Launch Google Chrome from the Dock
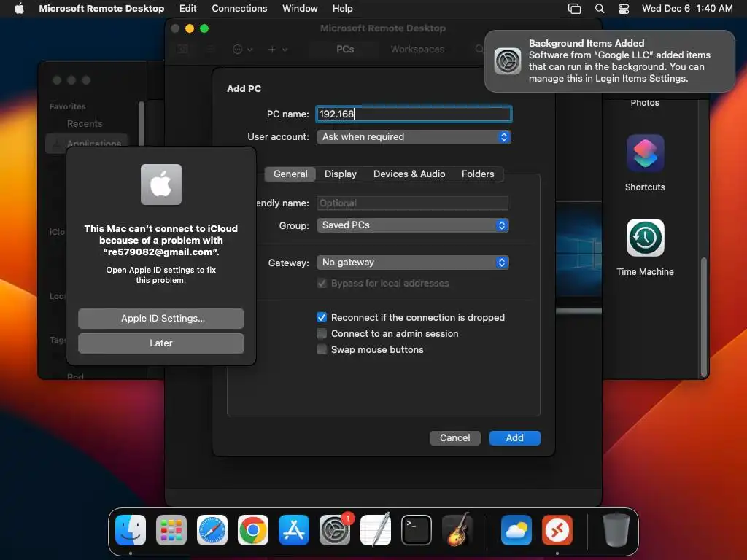Viewport: 747px width, 560px height. click(x=253, y=530)
